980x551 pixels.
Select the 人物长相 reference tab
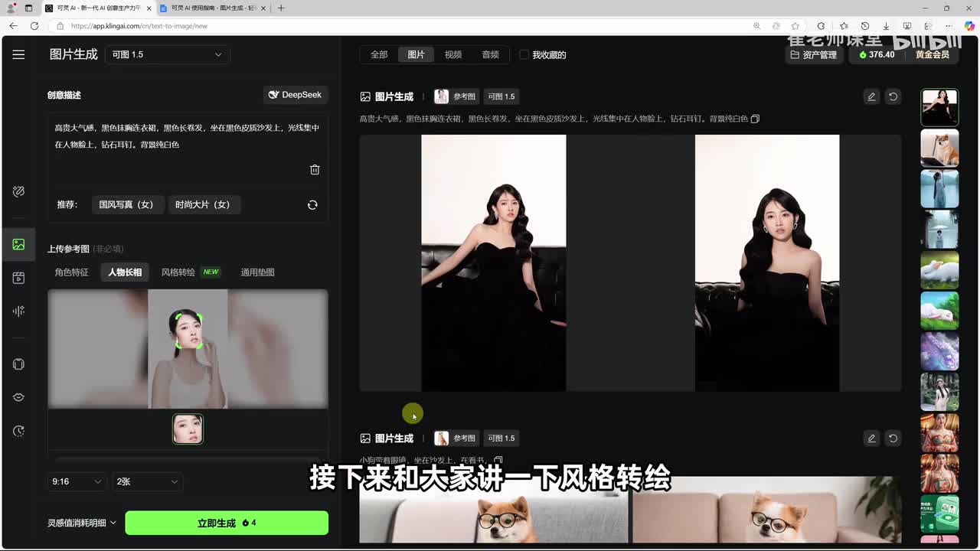tap(125, 272)
